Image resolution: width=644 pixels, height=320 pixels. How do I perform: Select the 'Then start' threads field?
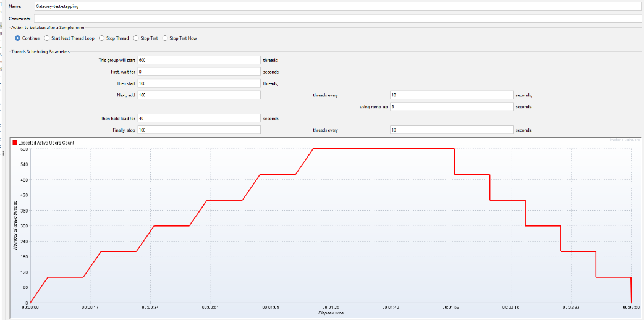tap(198, 83)
